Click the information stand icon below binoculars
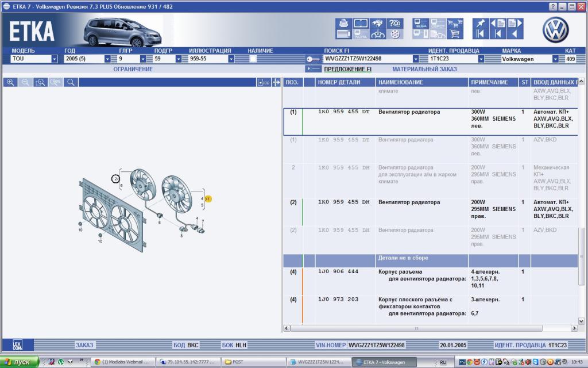This screenshot has height=368, width=588. tap(377, 34)
